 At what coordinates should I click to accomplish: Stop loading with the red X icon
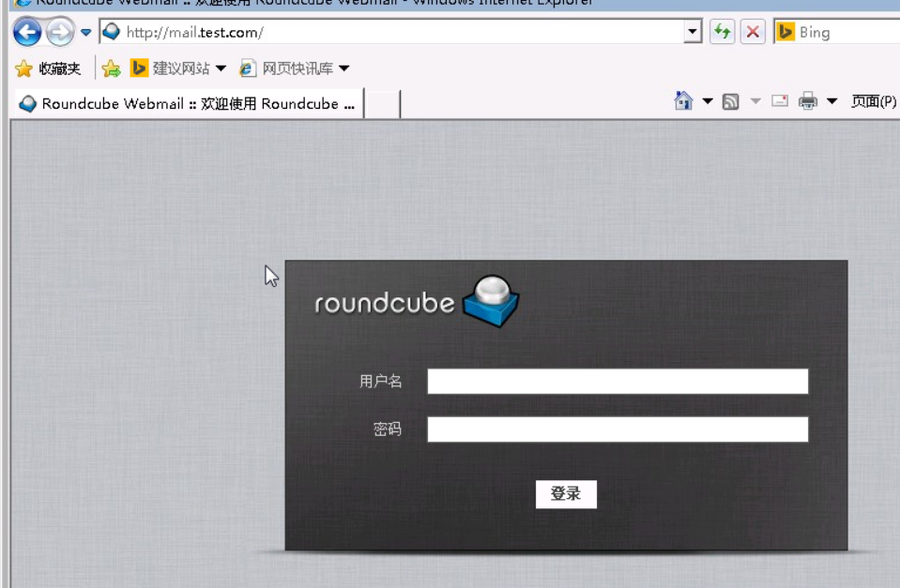[x=753, y=32]
